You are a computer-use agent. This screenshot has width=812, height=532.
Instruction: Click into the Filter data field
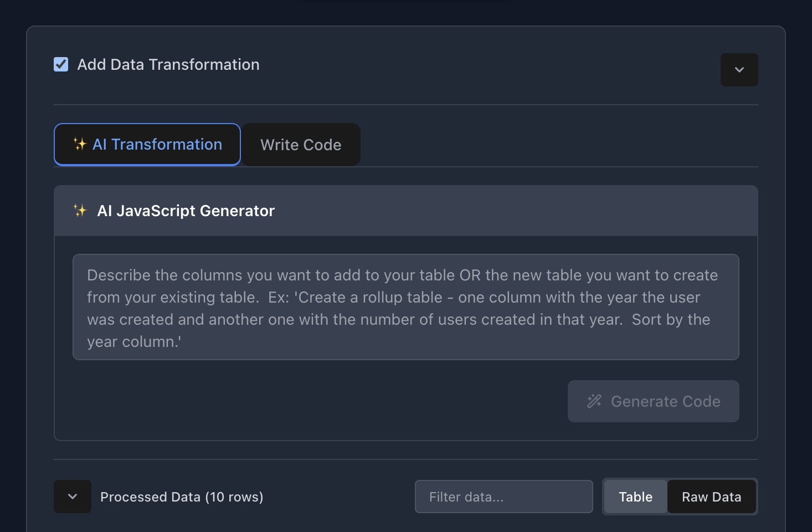(503, 497)
